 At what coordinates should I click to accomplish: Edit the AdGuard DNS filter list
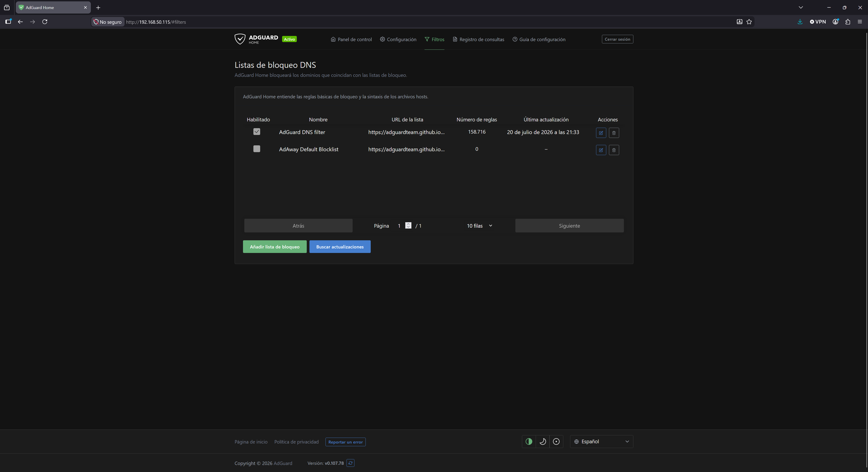click(601, 133)
